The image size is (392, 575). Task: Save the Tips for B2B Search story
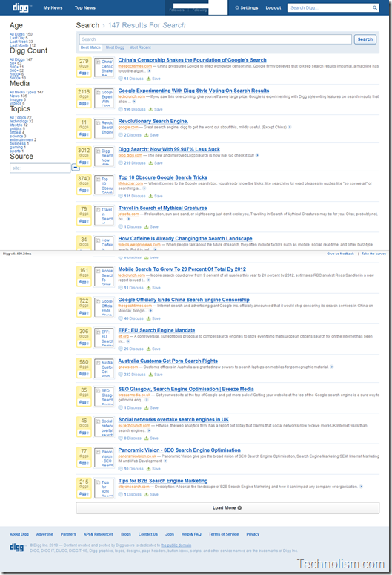pyautogui.click(x=151, y=494)
